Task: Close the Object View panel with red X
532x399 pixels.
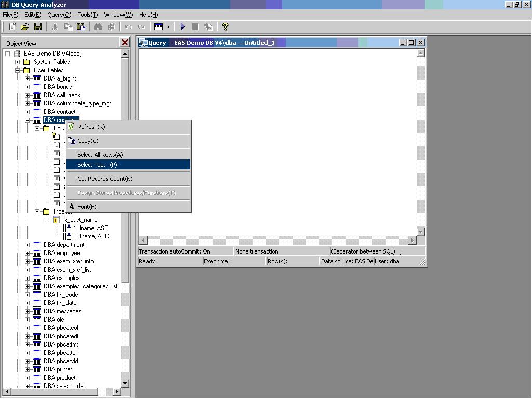Action: 125,43
